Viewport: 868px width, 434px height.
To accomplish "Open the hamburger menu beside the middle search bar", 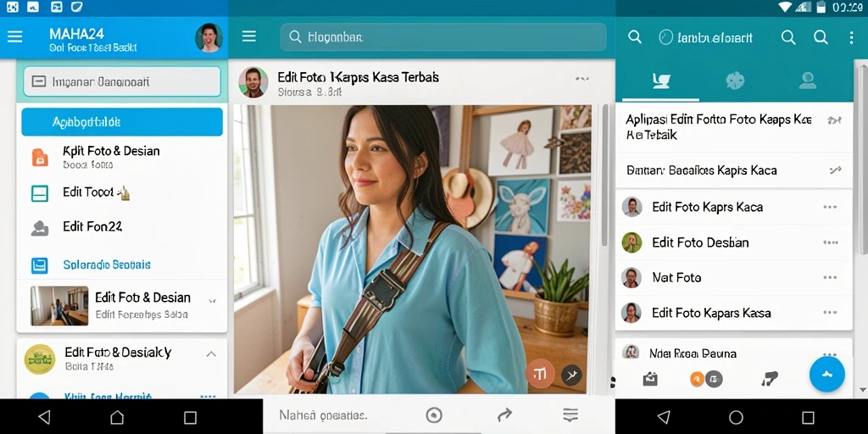I will pos(249,36).
